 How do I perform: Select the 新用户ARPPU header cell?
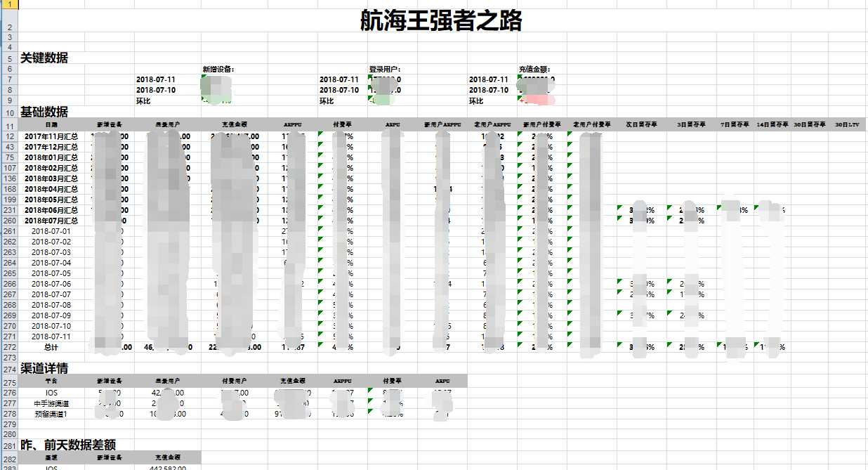tap(442, 125)
